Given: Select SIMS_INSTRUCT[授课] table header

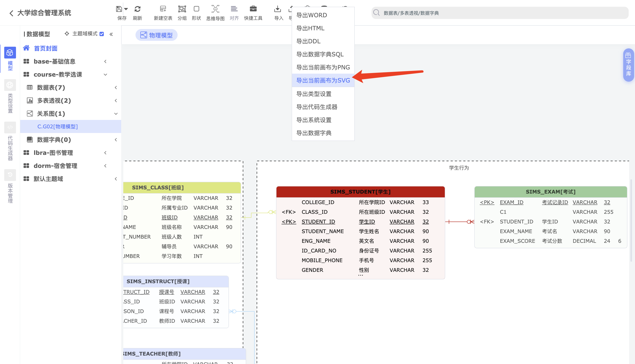Looking at the screenshot, I should coord(176,281).
